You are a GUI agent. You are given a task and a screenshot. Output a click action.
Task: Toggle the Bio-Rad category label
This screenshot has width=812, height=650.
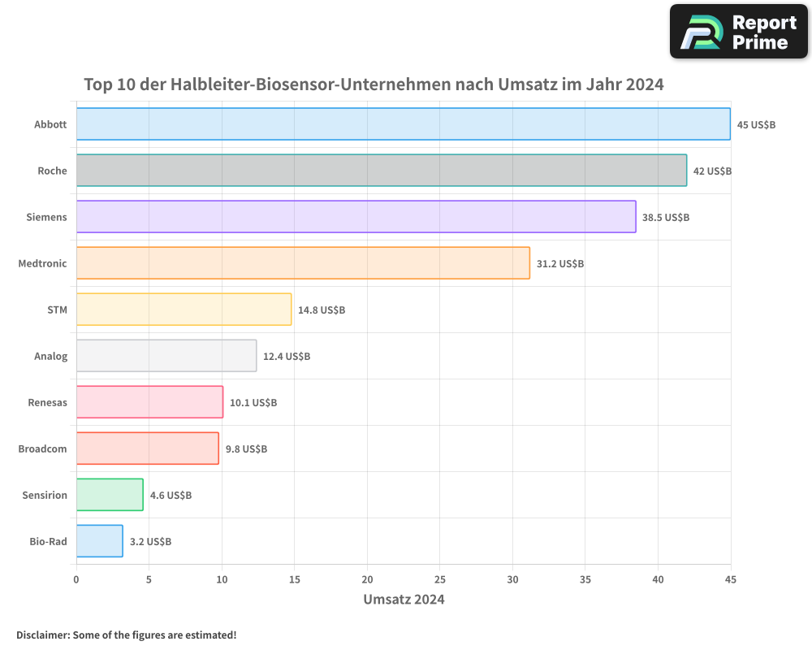49,541
